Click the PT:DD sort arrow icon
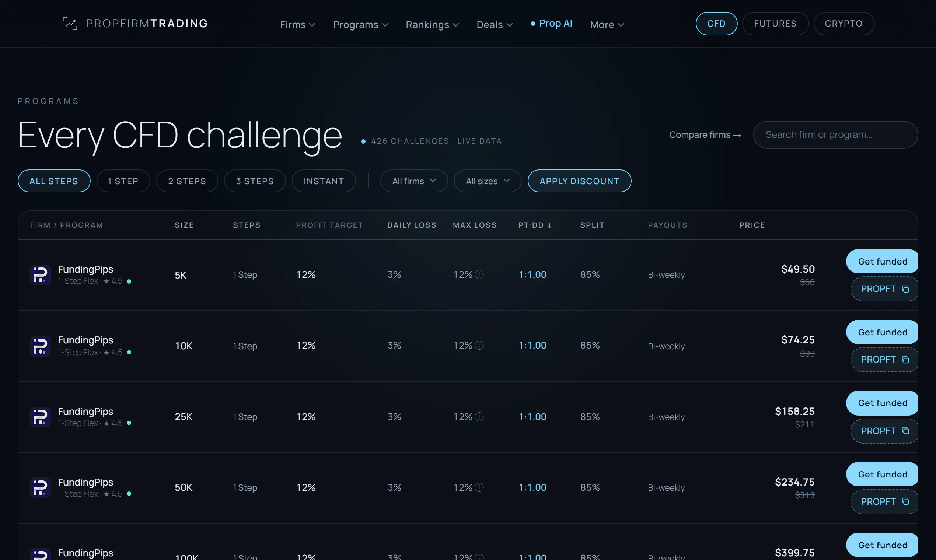 (x=550, y=225)
